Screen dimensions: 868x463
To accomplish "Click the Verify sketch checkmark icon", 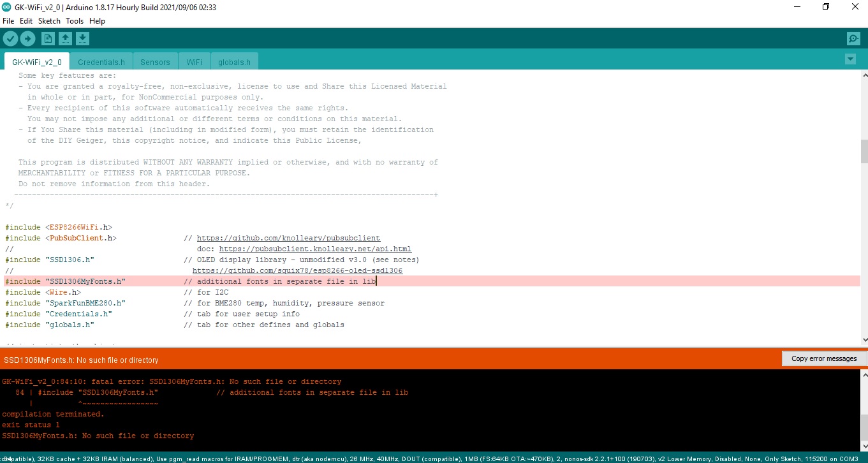I will tap(10, 39).
